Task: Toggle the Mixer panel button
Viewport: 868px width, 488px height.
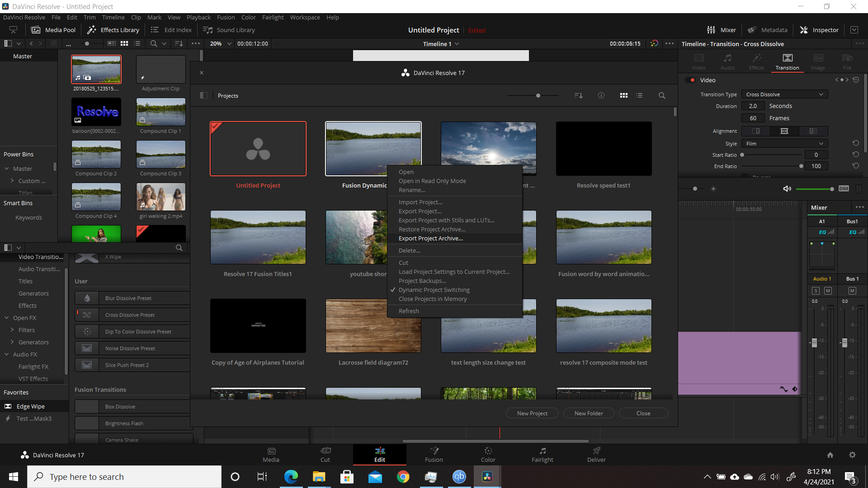Action: (722, 30)
